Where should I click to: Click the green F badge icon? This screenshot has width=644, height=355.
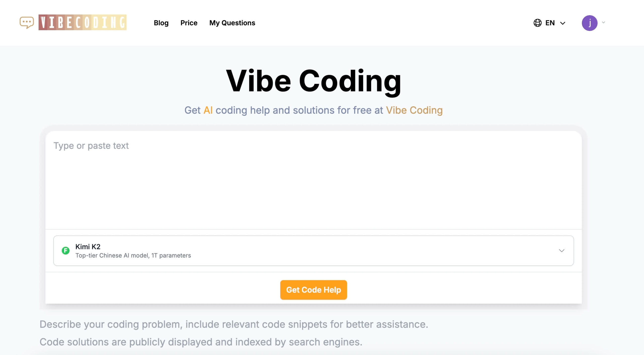pyautogui.click(x=66, y=250)
